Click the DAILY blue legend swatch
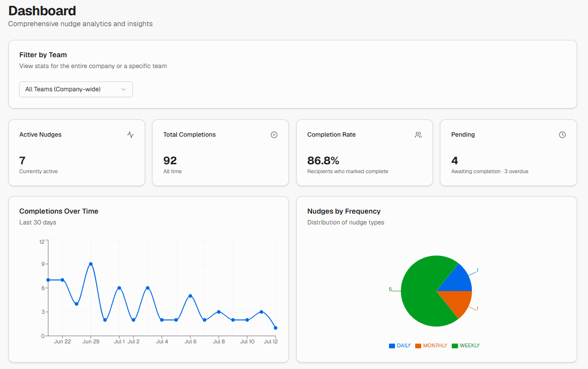This screenshot has height=369, width=588. [x=392, y=346]
